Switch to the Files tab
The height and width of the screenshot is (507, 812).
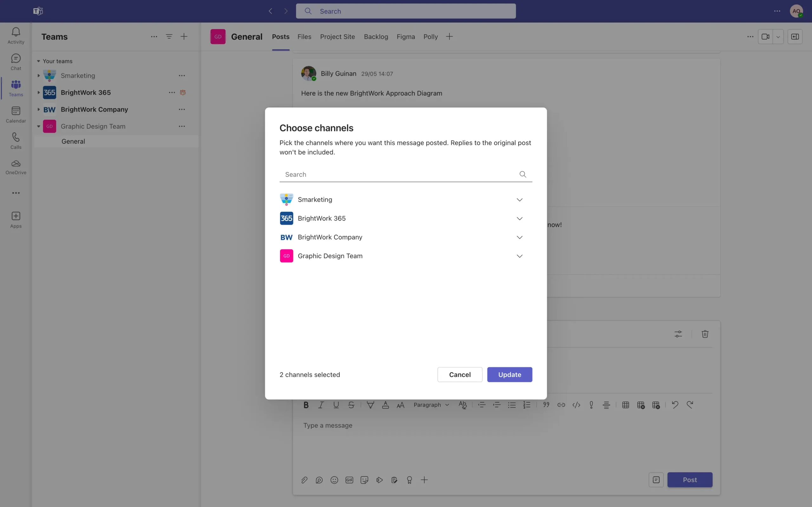click(x=304, y=36)
